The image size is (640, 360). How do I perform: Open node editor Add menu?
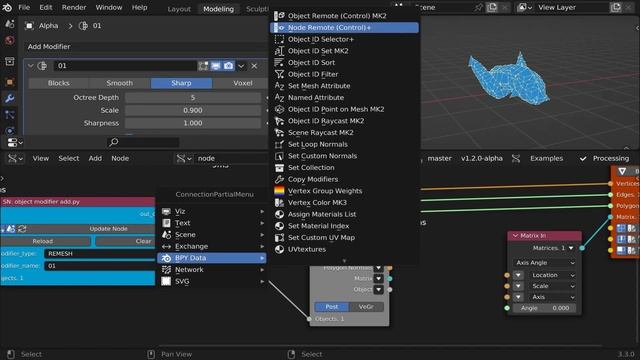(x=95, y=158)
